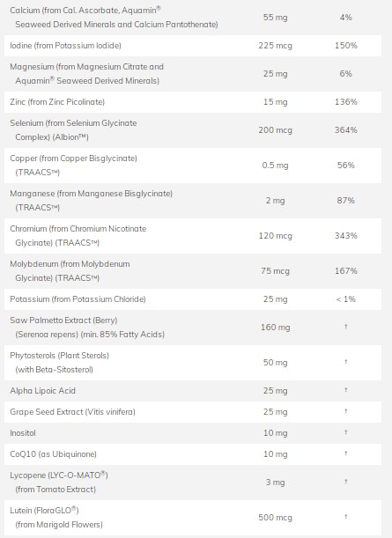Image resolution: width=392 pixels, height=538 pixels.
Task: Select the Iodine 225 mcg amount
Action: pyautogui.click(x=276, y=46)
